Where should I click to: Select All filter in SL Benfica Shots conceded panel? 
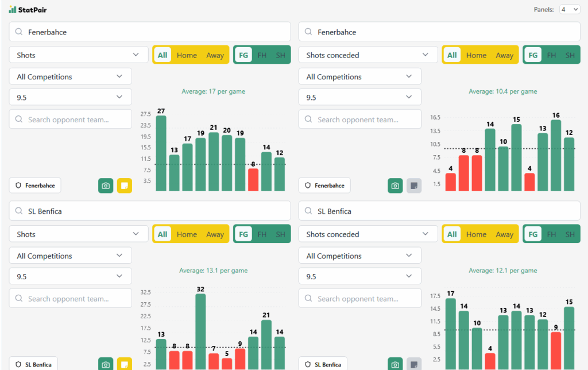pyautogui.click(x=452, y=234)
